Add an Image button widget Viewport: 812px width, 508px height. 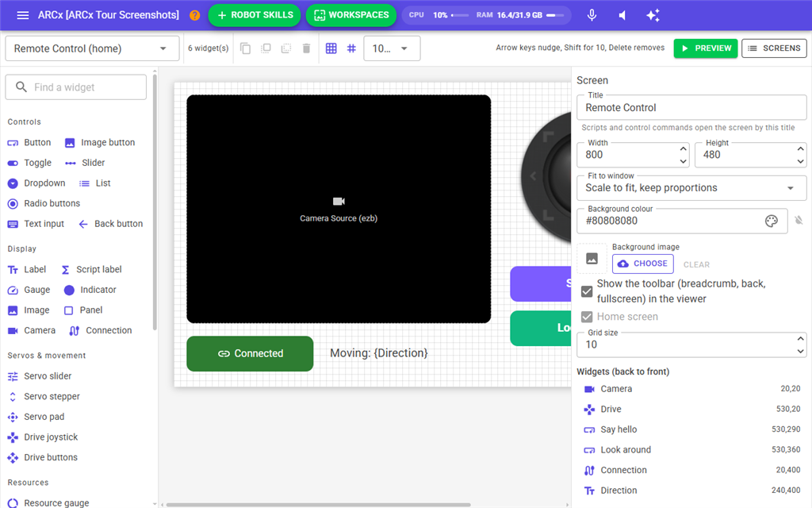[x=100, y=143]
